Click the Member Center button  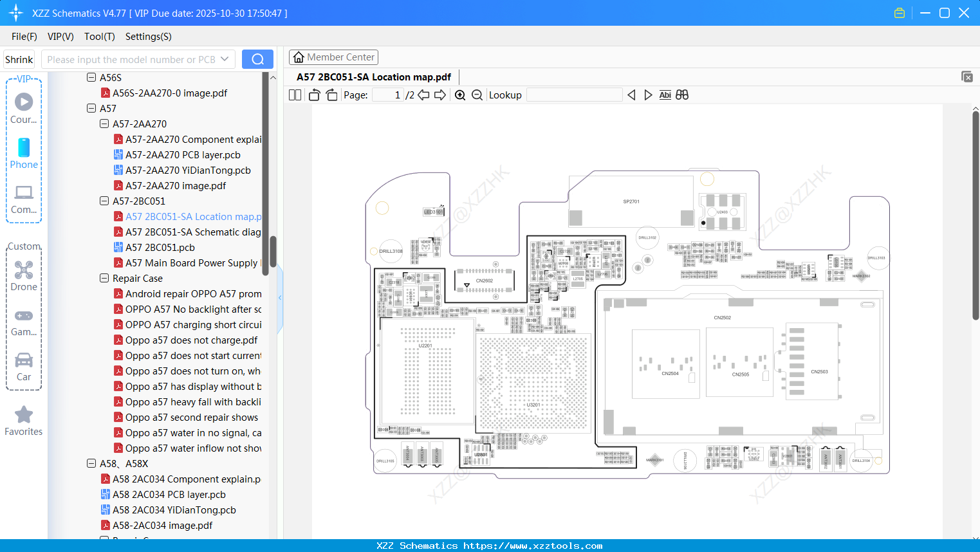pyautogui.click(x=333, y=57)
